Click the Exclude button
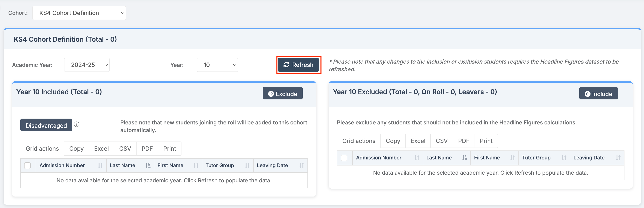This screenshot has height=208, width=644. pos(283,94)
